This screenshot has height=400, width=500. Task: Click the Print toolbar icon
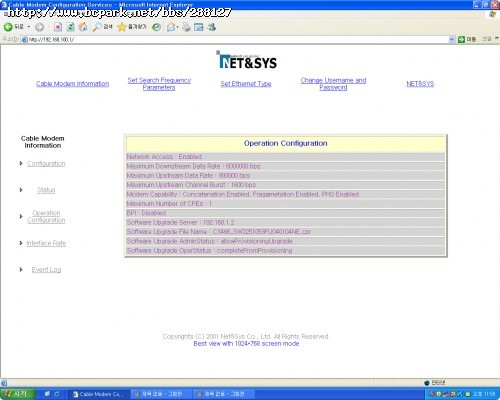point(186,27)
